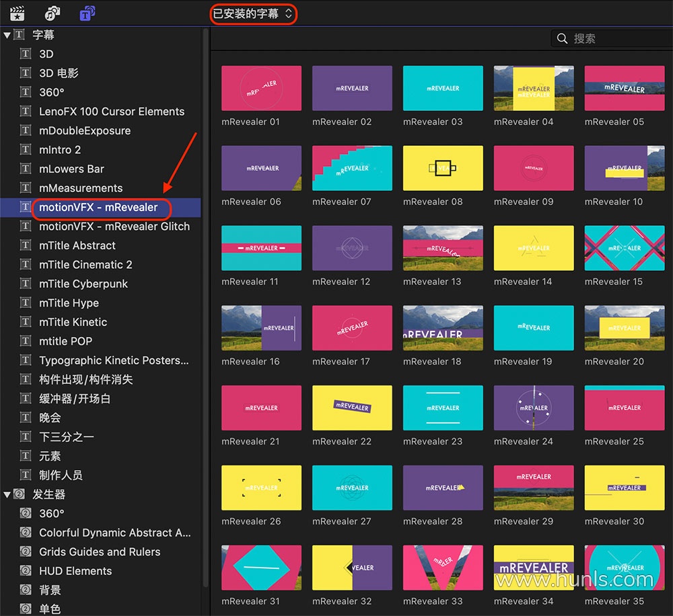
Task: Click the mRevealer 08 thumbnail
Action: point(443,168)
